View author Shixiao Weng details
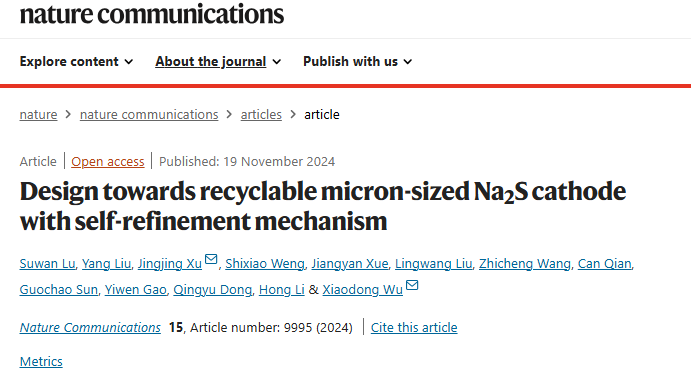 pyautogui.click(x=265, y=263)
